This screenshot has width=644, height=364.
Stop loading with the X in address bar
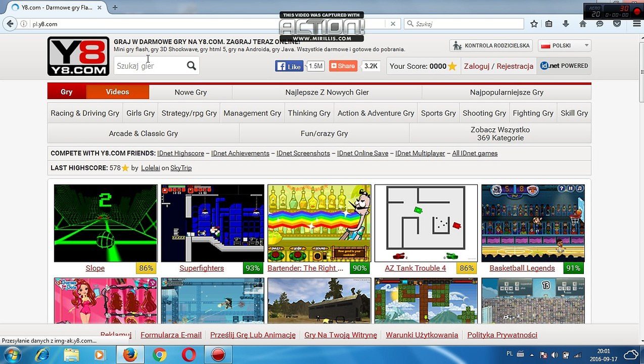tap(393, 24)
